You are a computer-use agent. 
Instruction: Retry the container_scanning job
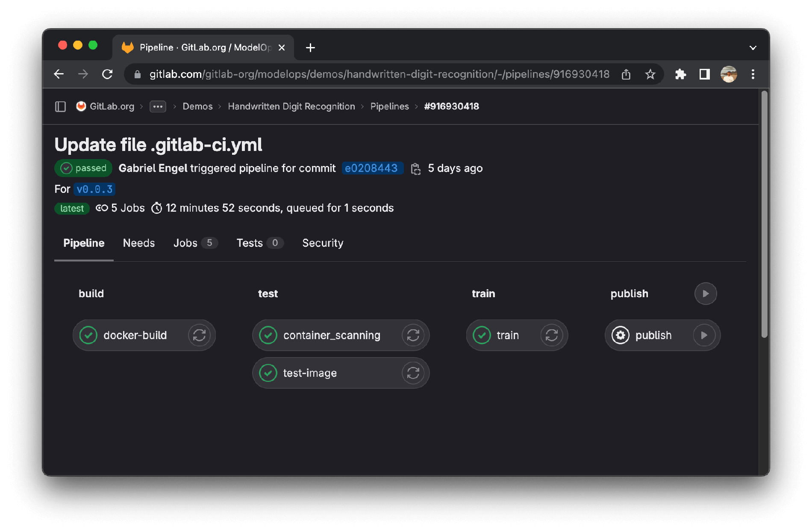tap(413, 335)
